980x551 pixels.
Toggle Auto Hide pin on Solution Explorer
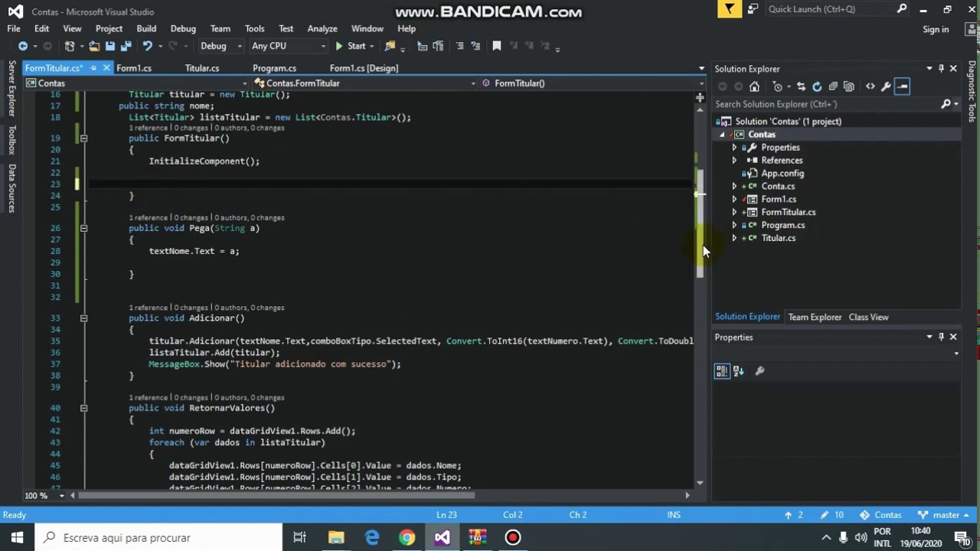pos(941,69)
